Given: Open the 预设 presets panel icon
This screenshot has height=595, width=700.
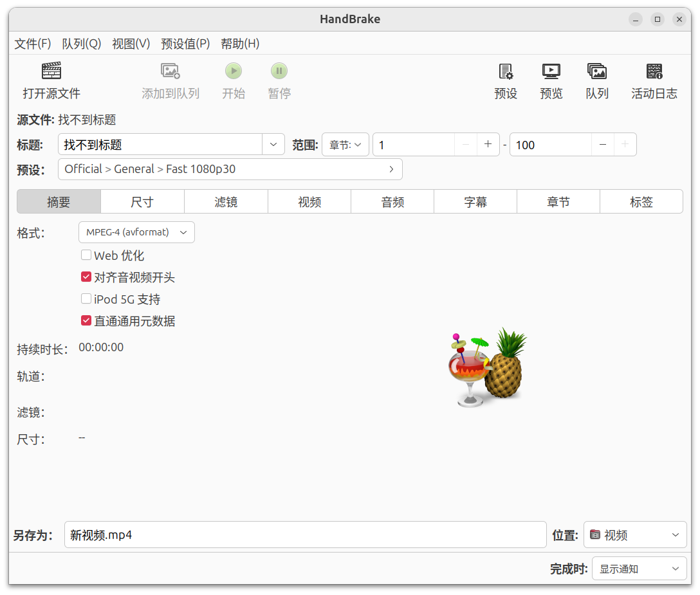Looking at the screenshot, I should 506,71.
